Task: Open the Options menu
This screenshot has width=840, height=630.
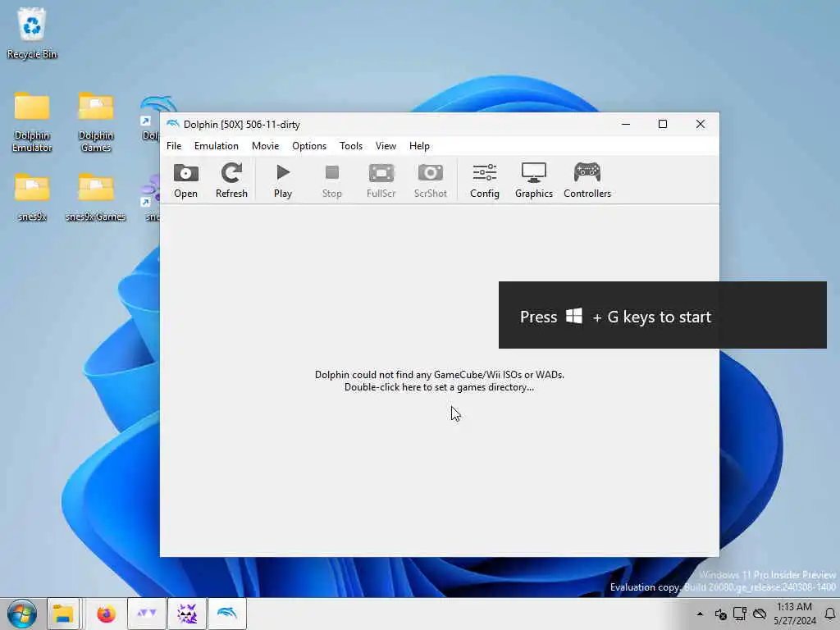Action: 309,146
